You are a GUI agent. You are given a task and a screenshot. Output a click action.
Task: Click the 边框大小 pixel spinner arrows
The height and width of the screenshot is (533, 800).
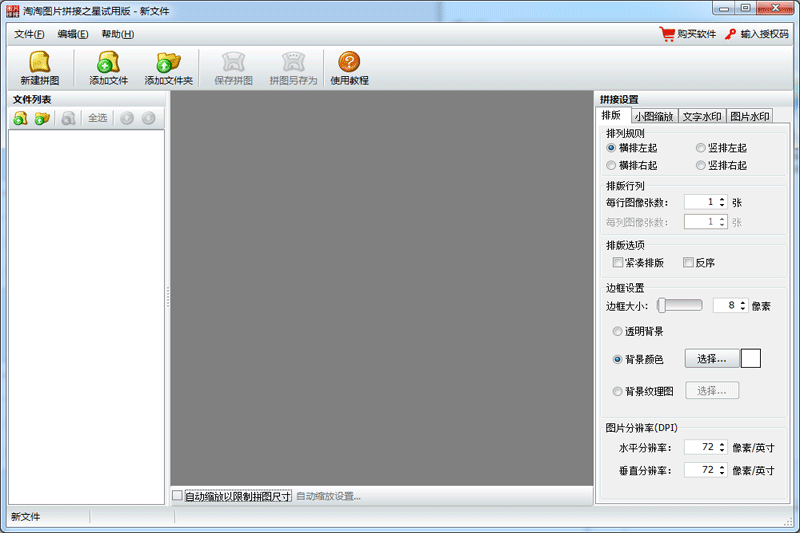(743, 306)
